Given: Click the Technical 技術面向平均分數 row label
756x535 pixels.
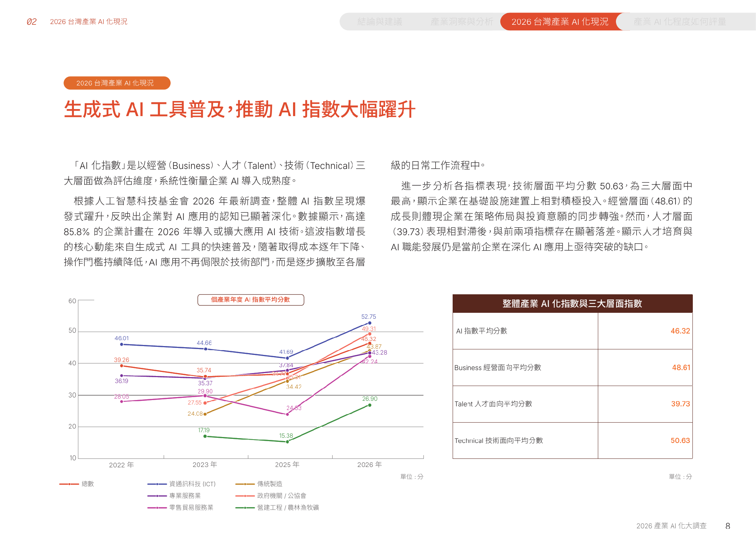Looking at the screenshot, I should [498, 440].
